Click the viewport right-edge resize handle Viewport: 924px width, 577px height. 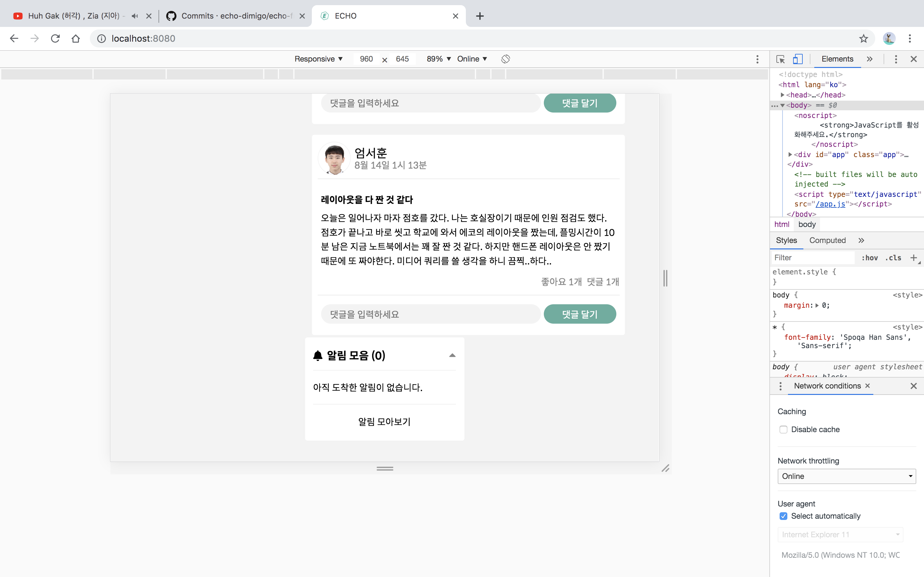tap(665, 278)
